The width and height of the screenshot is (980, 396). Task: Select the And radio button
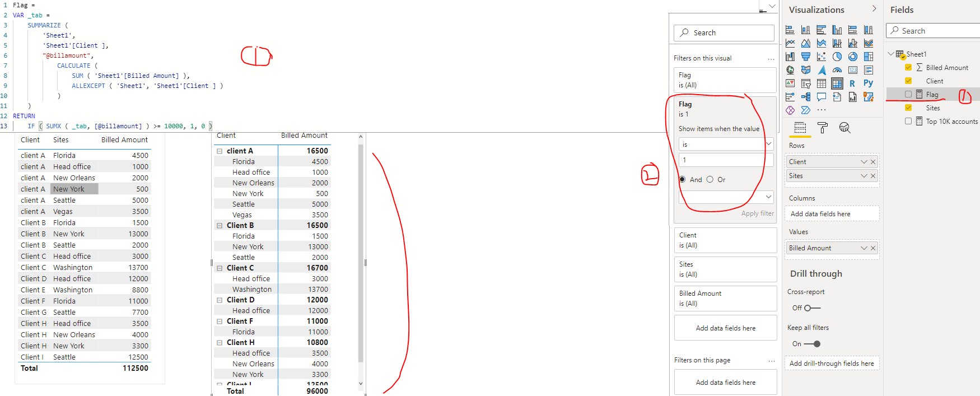[682, 179]
